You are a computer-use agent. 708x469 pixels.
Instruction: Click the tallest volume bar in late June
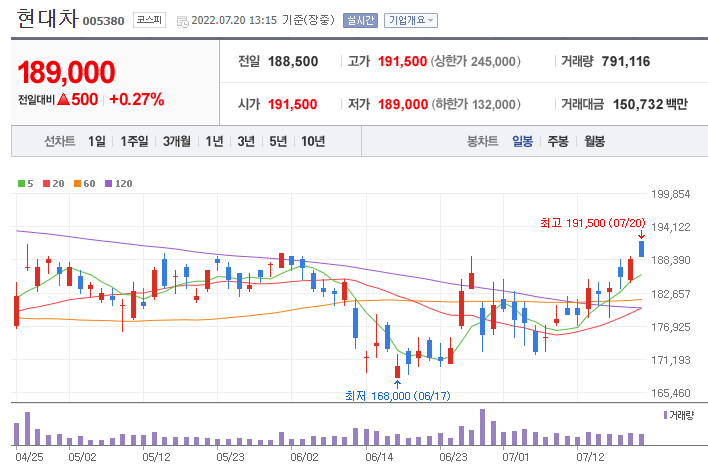tap(482, 427)
